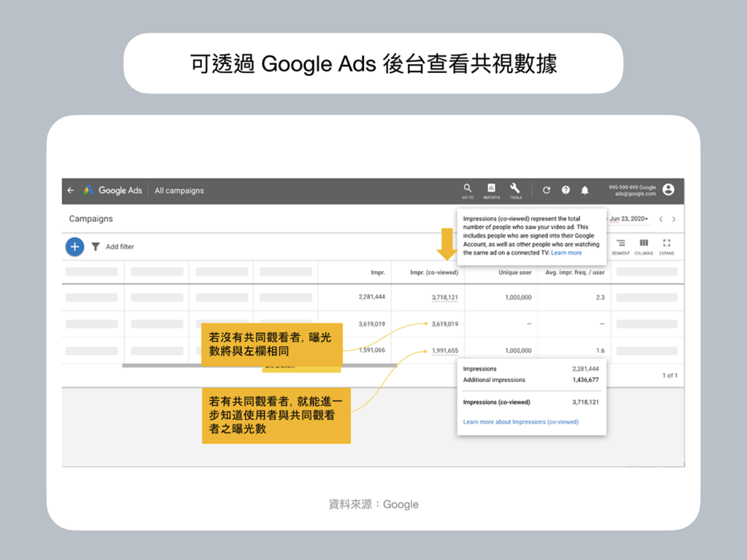Click the Google Ads logo

(x=112, y=190)
